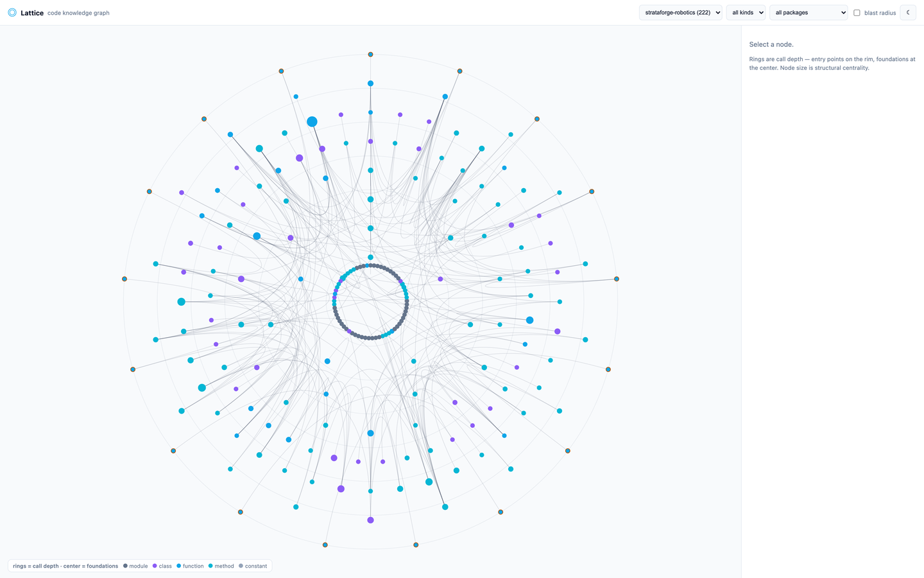Click the "method" legend entry
This screenshot has height=578, width=924.
pos(221,566)
